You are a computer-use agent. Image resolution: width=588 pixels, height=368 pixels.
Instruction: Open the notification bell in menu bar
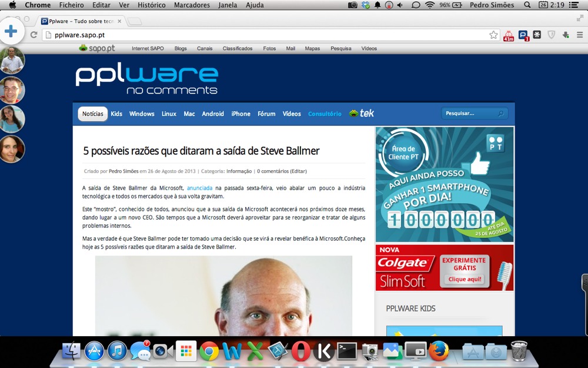[377, 5]
